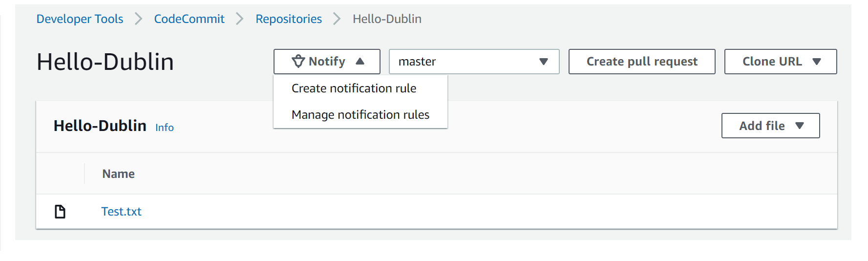This screenshot has width=868, height=261.
Task: Navigate to CodeCommit breadcrumb link
Action: (x=189, y=19)
